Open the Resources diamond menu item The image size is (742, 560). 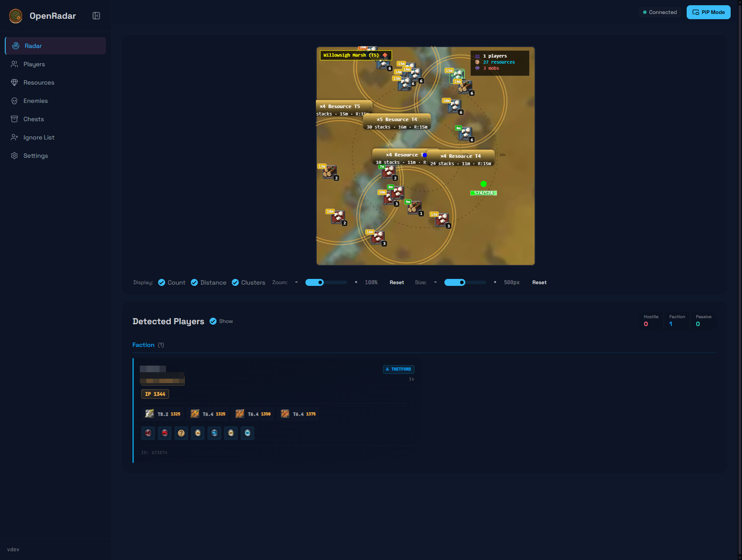pyautogui.click(x=14, y=82)
